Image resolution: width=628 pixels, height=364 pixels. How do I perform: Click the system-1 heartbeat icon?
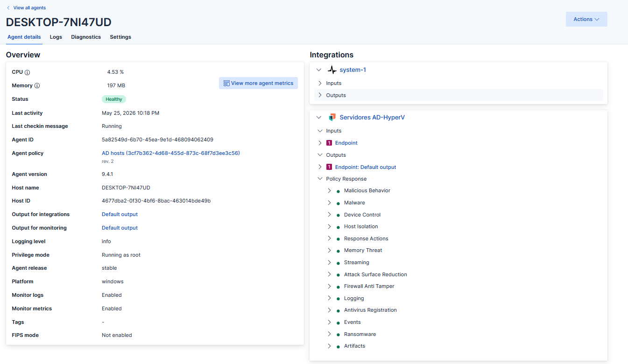332,70
